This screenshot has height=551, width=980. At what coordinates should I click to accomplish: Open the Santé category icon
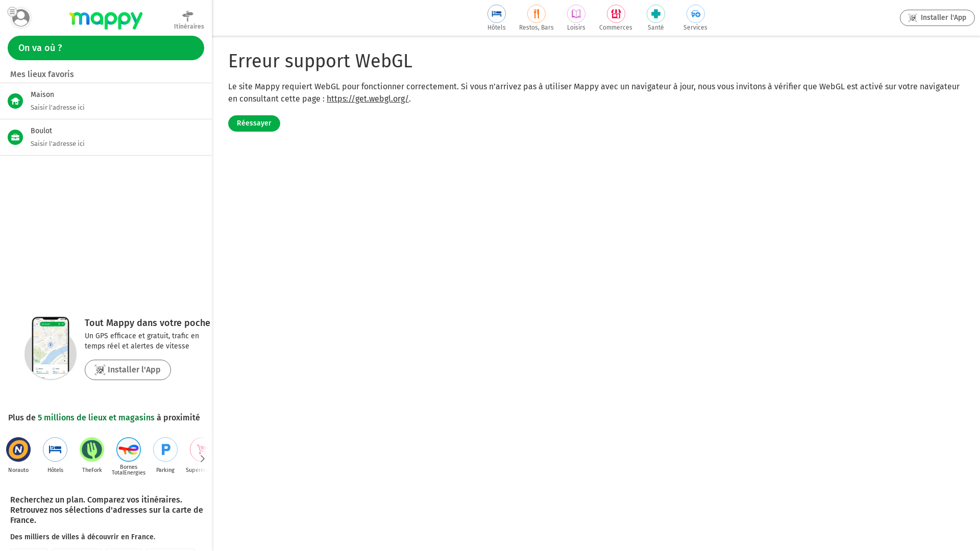point(655,14)
